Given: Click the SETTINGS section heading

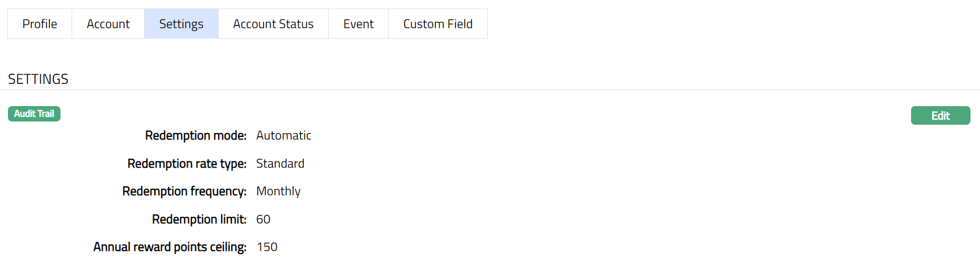Looking at the screenshot, I should coord(38,79).
